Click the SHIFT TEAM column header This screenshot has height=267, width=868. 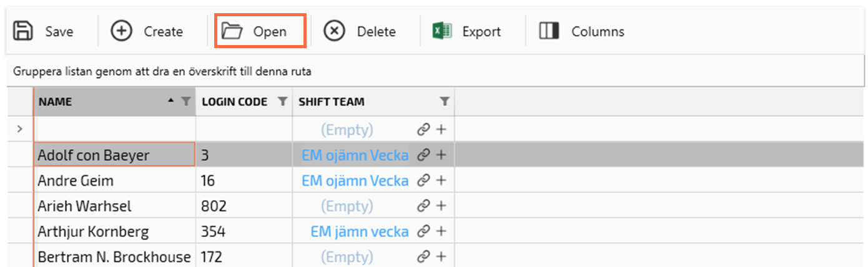350,101
